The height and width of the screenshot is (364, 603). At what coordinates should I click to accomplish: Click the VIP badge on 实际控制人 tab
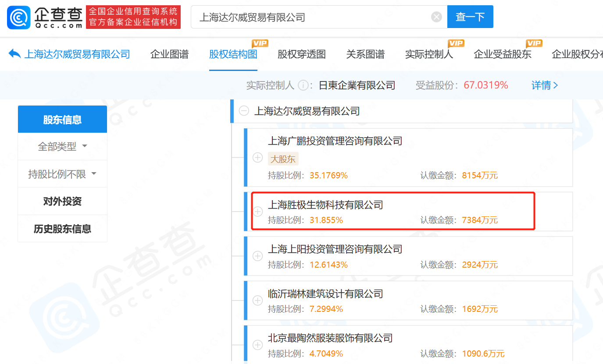click(x=456, y=44)
